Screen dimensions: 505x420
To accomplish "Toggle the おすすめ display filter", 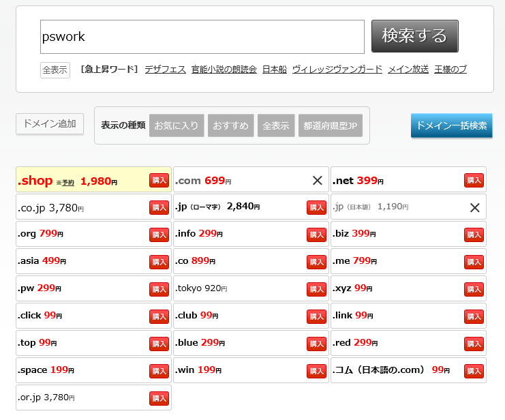I will pyautogui.click(x=230, y=125).
